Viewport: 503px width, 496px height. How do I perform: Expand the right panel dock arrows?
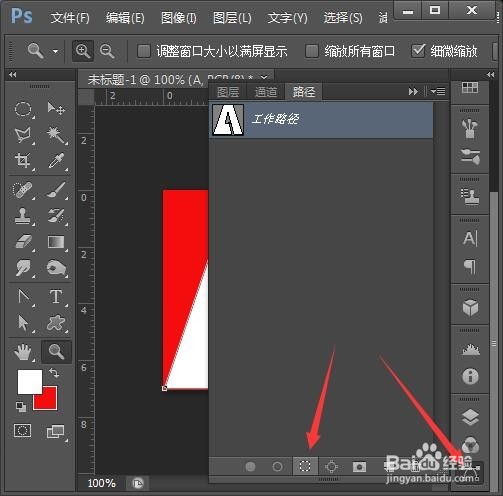coord(490,74)
